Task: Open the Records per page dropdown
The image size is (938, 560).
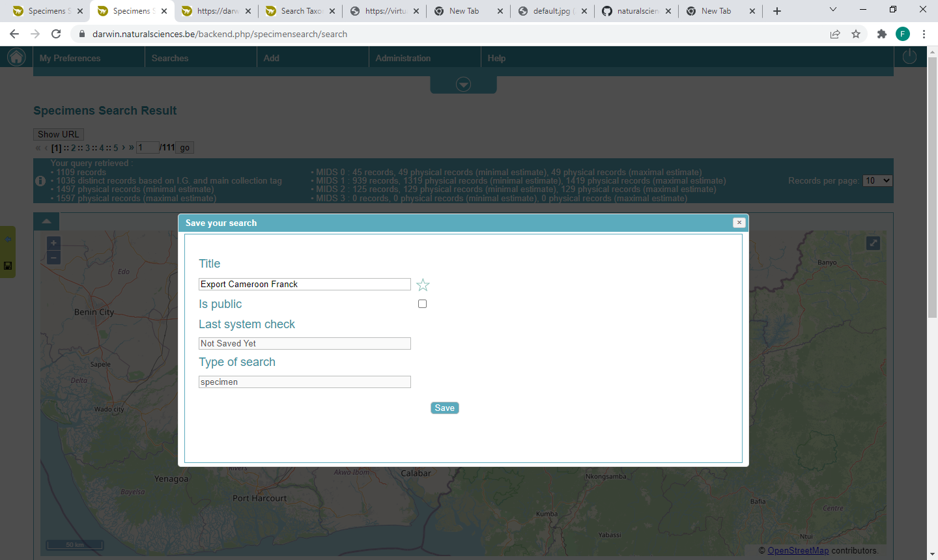Action: tap(877, 180)
